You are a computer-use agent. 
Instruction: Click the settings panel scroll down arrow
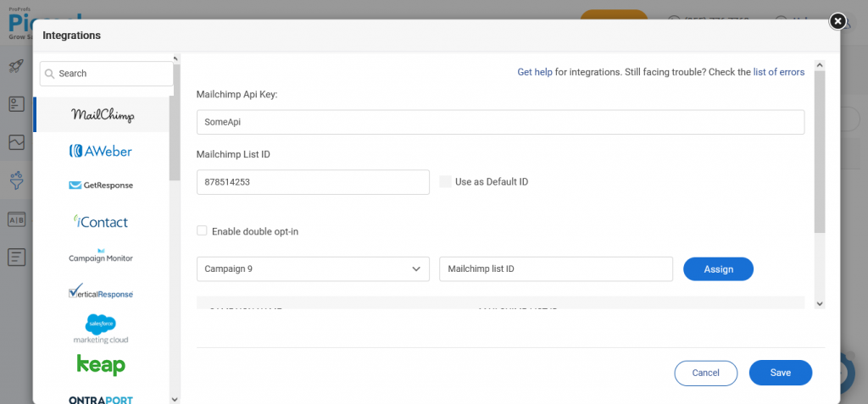pyautogui.click(x=820, y=303)
